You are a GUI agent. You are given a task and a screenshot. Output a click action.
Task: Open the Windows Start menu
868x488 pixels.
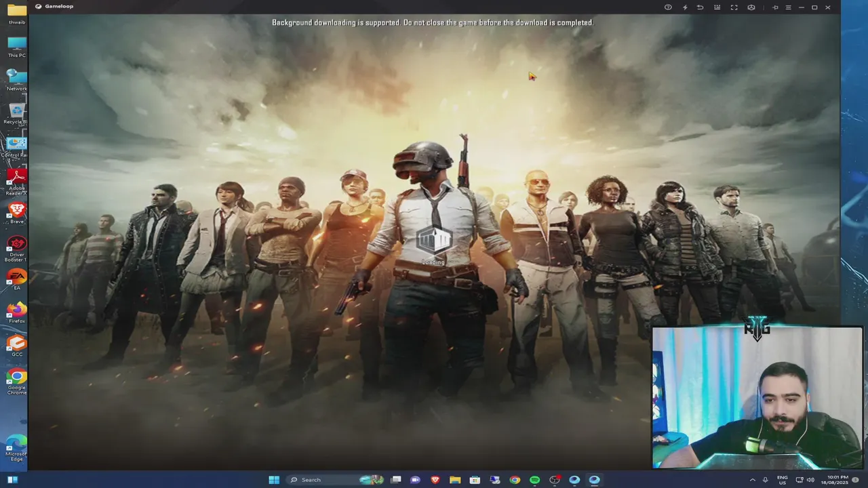[274, 480]
